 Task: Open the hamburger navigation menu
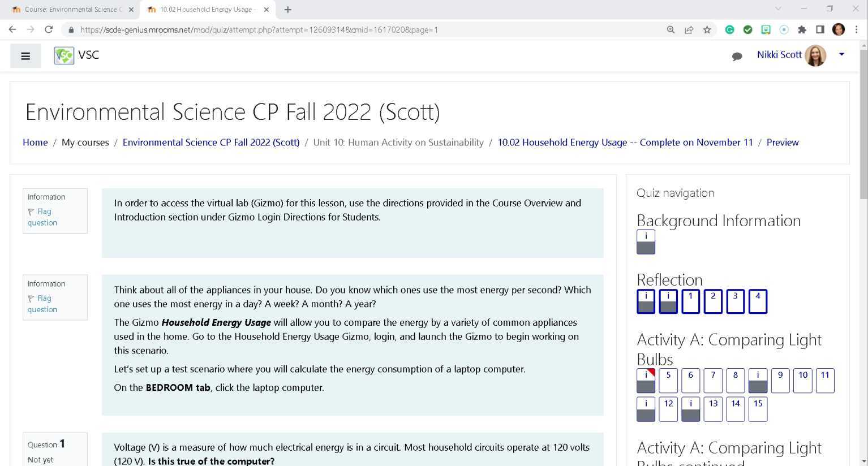tap(25, 55)
